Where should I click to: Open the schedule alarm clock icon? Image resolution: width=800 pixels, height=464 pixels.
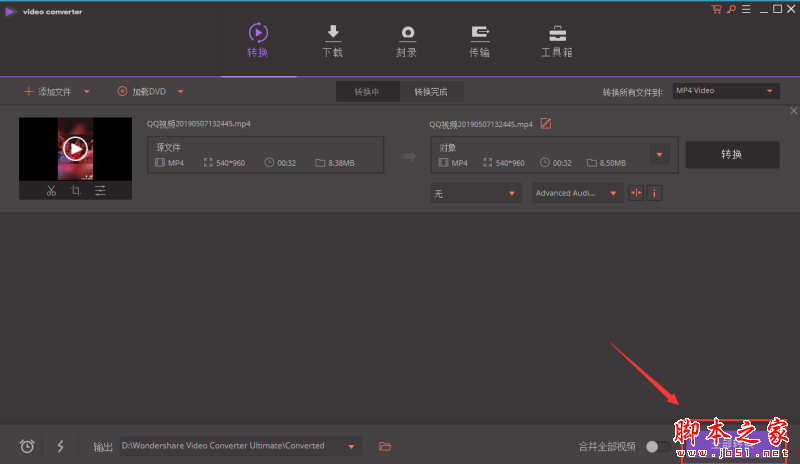[x=27, y=447]
